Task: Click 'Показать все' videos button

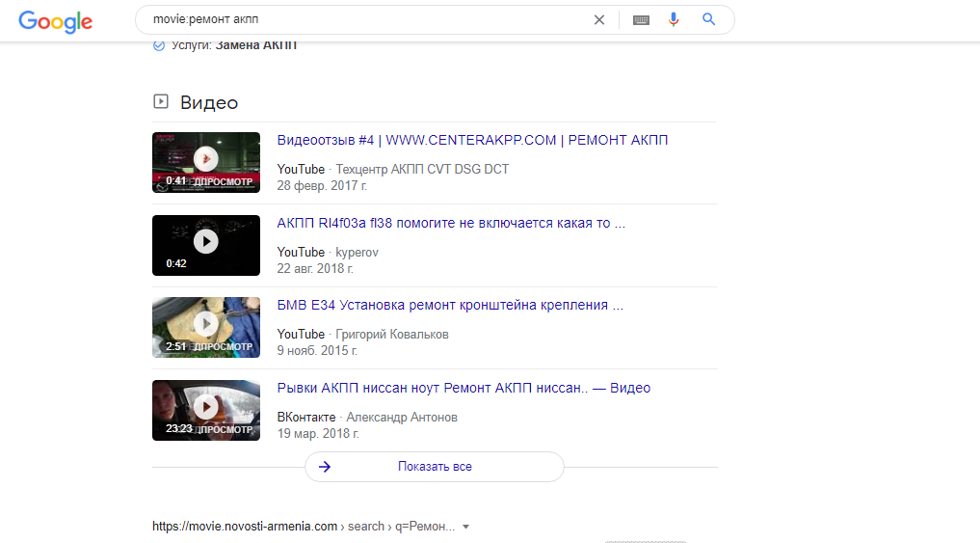Action: tap(435, 467)
